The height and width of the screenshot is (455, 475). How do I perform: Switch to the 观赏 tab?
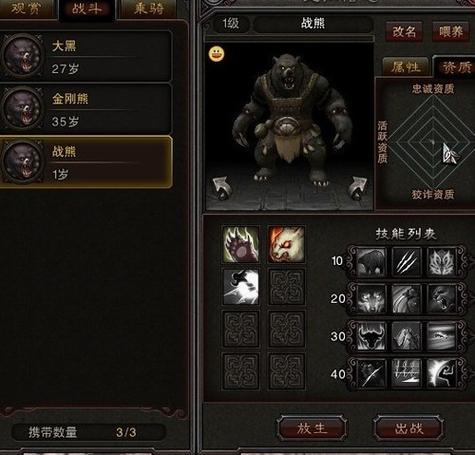(26, 9)
